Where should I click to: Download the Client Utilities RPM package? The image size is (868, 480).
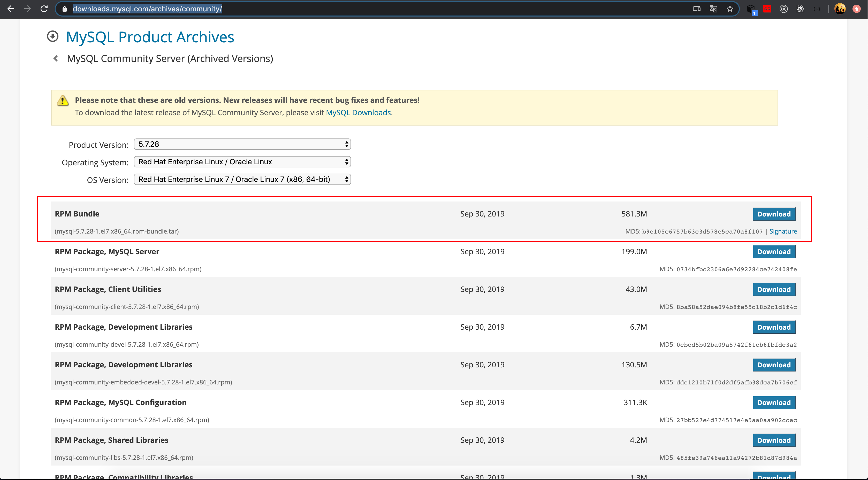774,290
